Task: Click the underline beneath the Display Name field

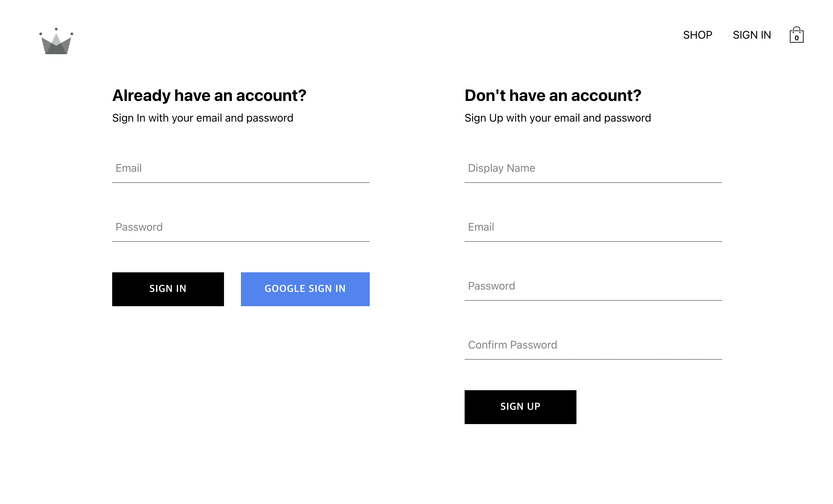Action: pyautogui.click(x=593, y=183)
